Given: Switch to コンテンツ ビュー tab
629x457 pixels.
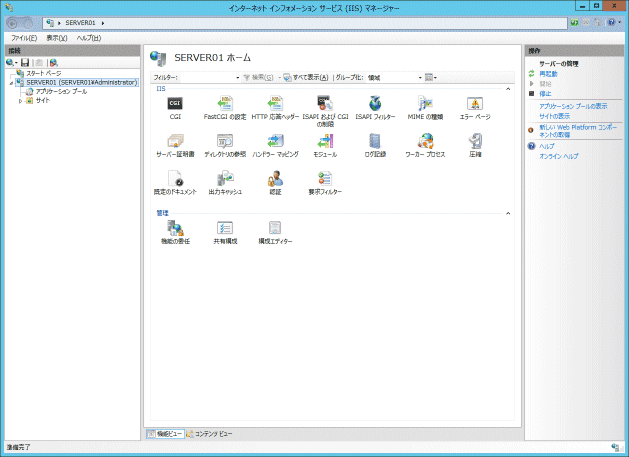Looking at the screenshot, I should click(209, 434).
